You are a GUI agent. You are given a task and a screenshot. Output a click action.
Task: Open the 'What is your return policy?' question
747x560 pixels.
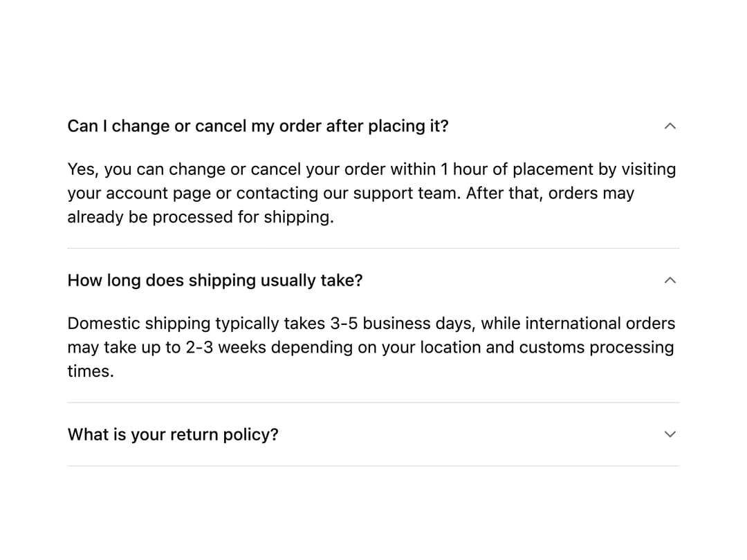173,434
